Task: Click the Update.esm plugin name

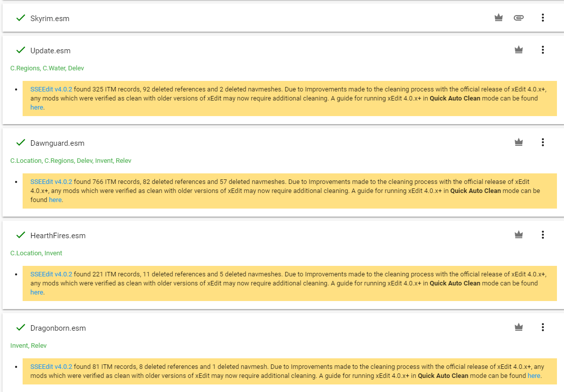Action: point(50,51)
